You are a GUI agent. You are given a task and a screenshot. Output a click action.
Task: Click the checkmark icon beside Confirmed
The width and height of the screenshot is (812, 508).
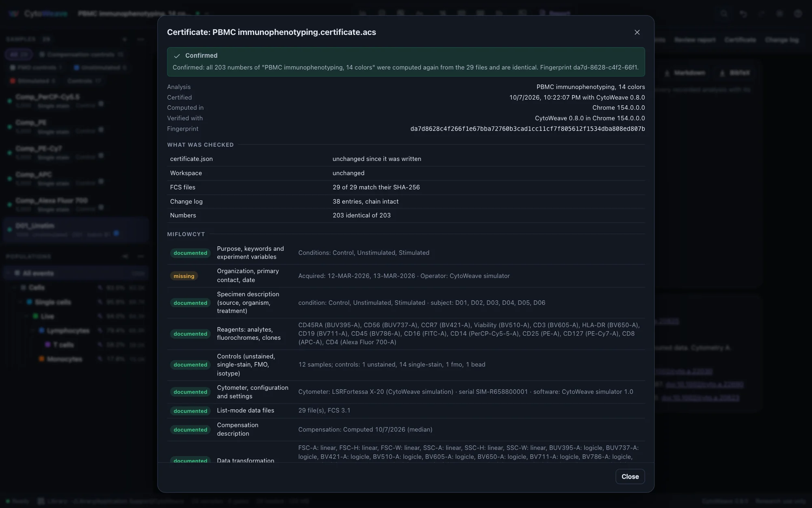(177, 56)
